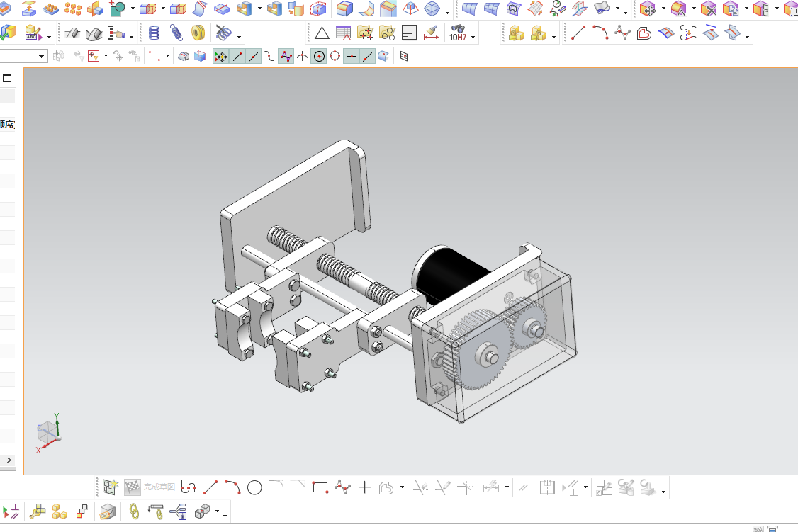798x532 pixels.
Task: Select the Line curve tool
Action: 578,33
